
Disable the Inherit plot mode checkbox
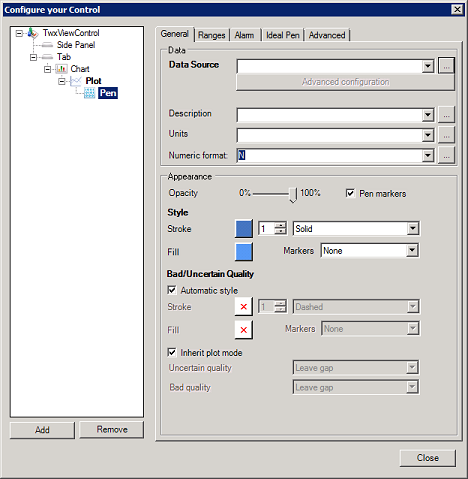(172, 352)
